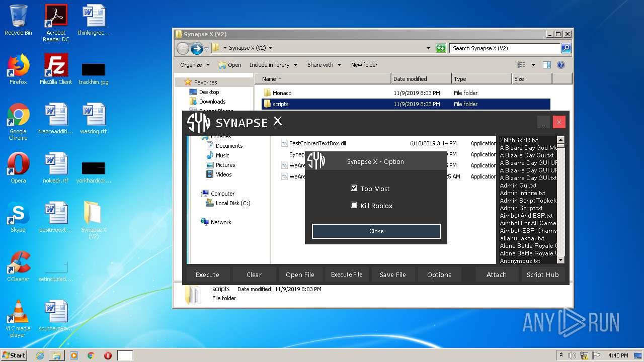This screenshot has width=644, height=362.
Task: Launch the Google Chrome desktop shortcut
Action: [18, 122]
